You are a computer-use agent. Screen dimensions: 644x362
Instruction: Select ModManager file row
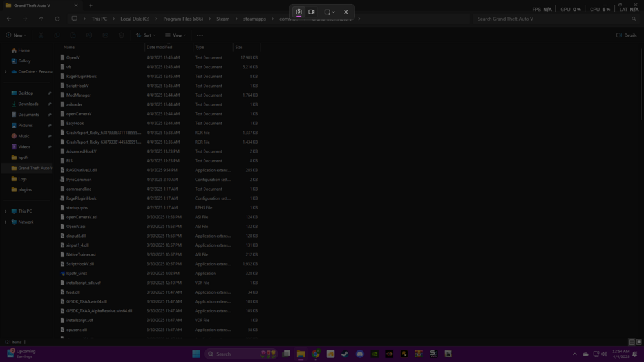(159, 95)
